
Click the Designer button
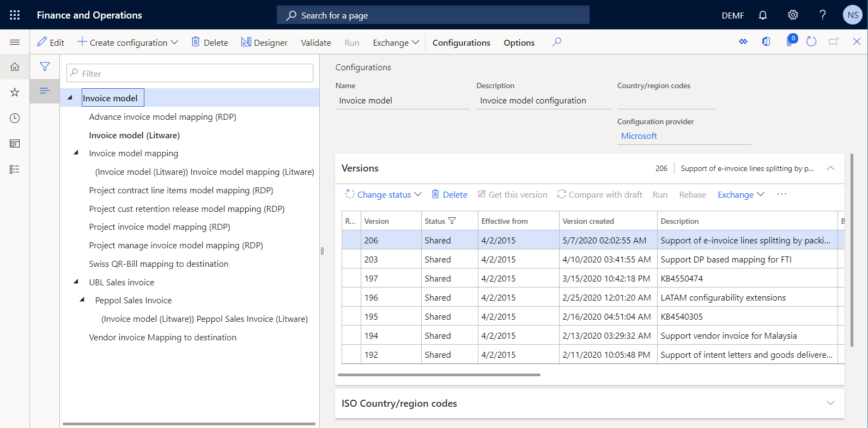264,42
